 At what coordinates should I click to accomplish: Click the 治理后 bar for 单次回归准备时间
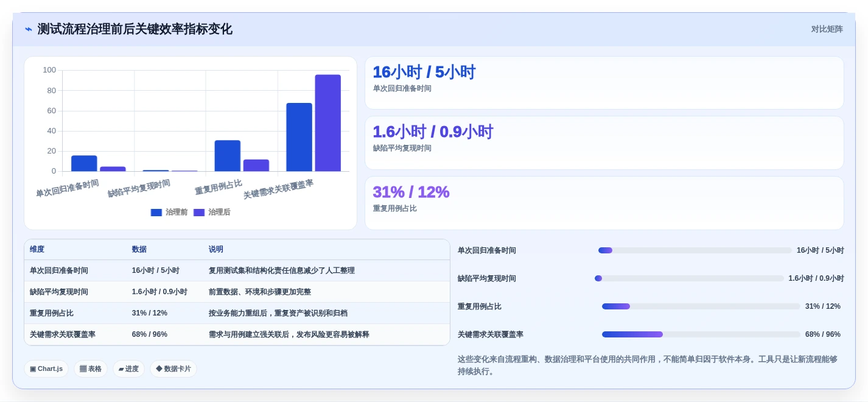pyautogui.click(x=113, y=169)
